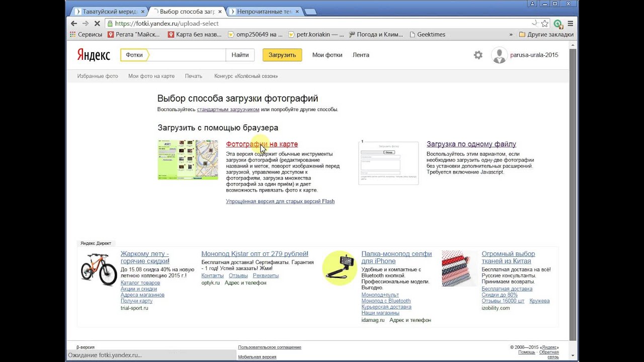
Task: Open the Chrome hamburger menu
Action: click(x=571, y=24)
